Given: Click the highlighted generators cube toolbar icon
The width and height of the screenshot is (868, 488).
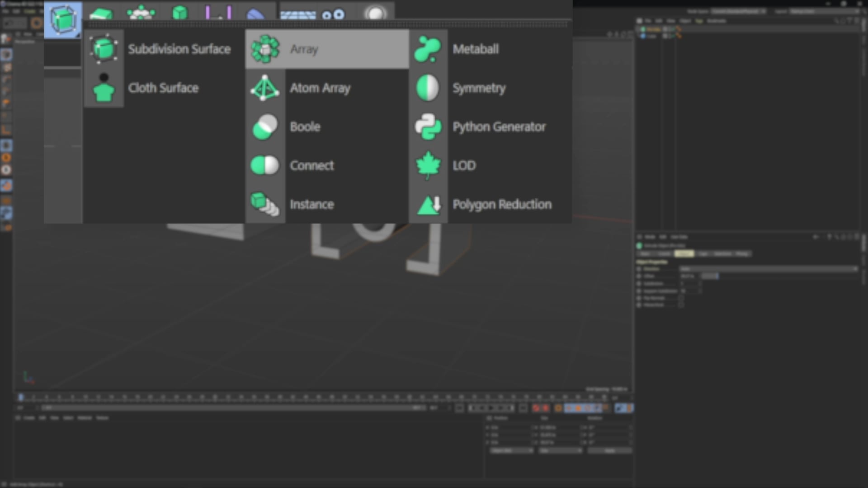Looking at the screenshot, I should click(x=63, y=20).
